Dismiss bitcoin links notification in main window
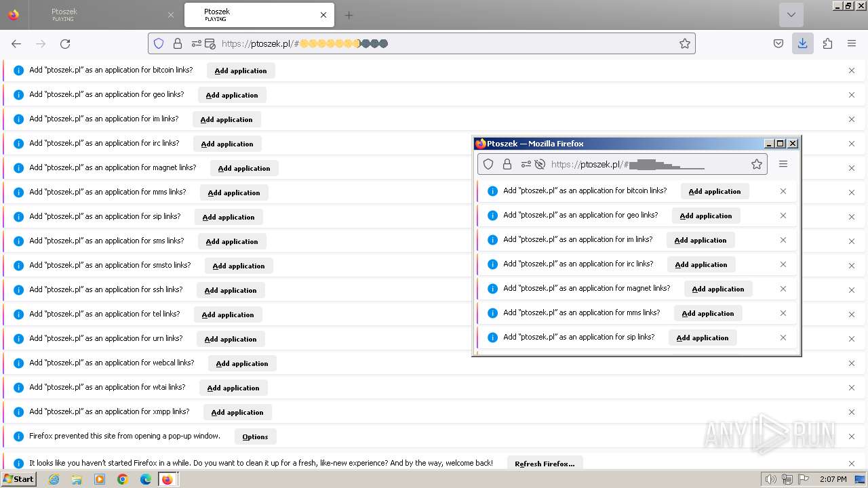The width and height of the screenshot is (868, 488). click(x=852, y=70)
